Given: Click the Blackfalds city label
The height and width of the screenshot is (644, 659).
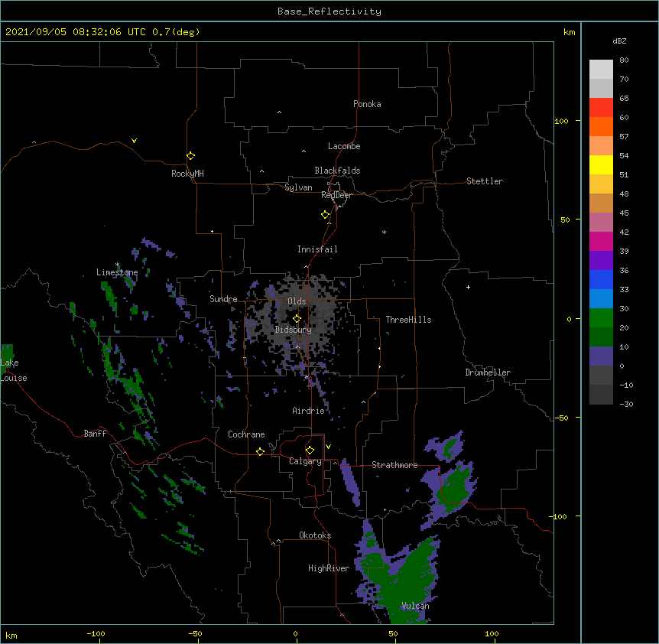Looking at the screenshot, I should tap(337, 171).
